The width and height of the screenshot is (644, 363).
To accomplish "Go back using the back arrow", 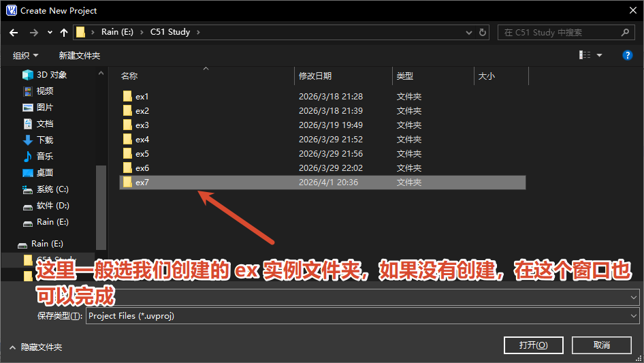I will coord(14,33).
